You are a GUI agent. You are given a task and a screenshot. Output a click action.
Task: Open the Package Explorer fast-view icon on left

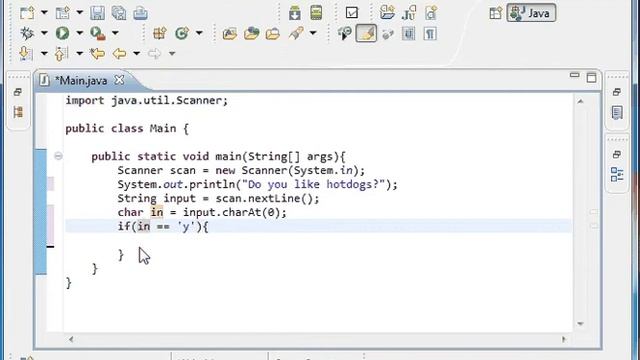tap(18, 112)
